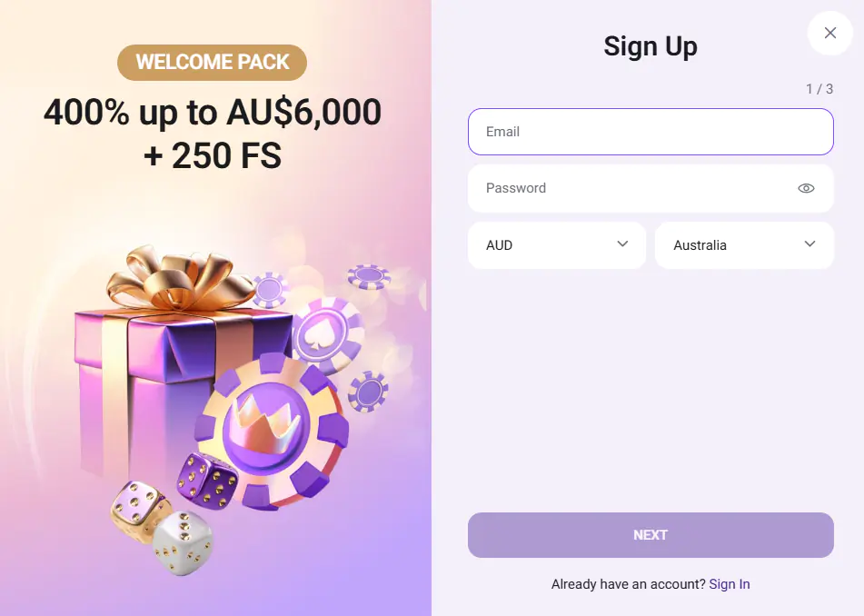This screenshot has height=616, width=864.
Task: Click the WELCOME PACK badge
Action: pyautogui.click(x=212, y=63)
